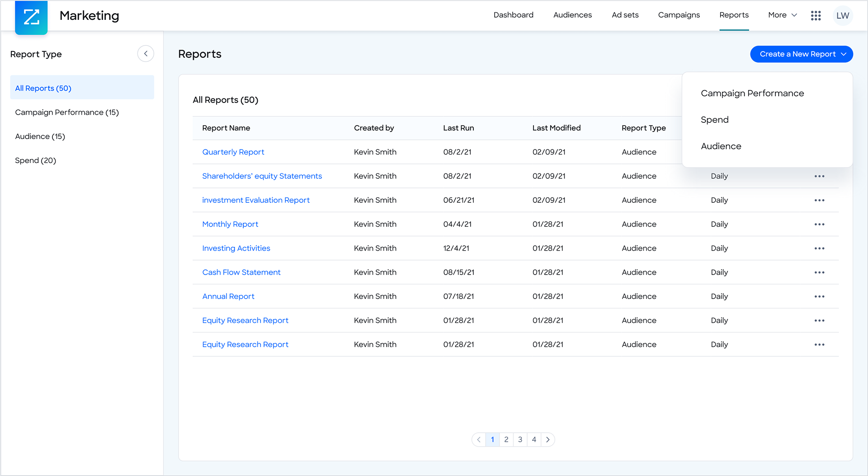
Task: Go to Ad sets tab
Action: (x=625, y=15)
